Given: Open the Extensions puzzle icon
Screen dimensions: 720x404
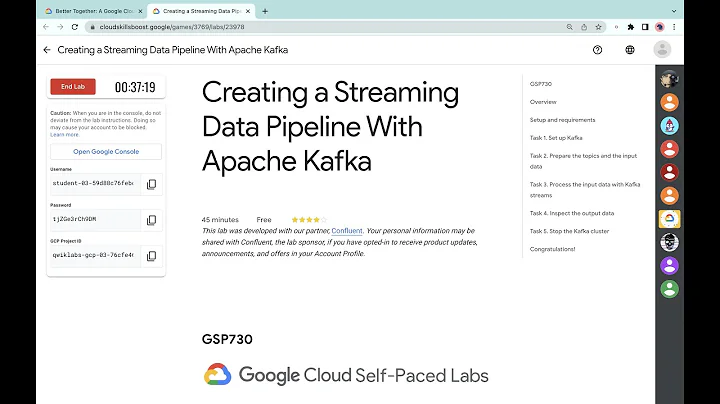Looking at the screenshot, I should click(x=630, y=27).
